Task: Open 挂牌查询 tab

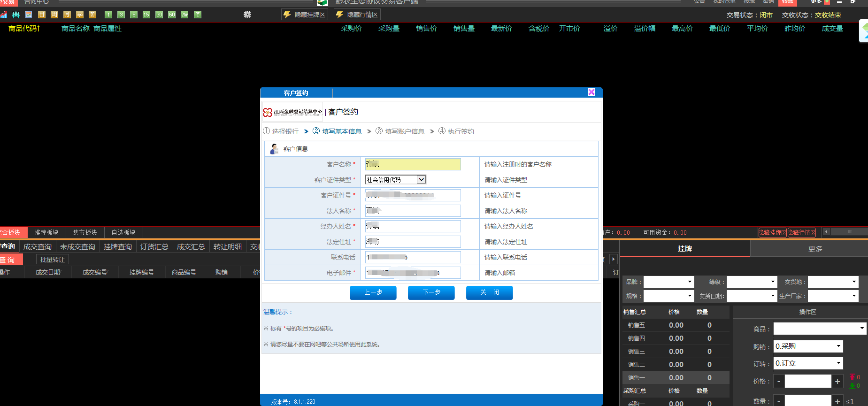Action: (118, 246)
